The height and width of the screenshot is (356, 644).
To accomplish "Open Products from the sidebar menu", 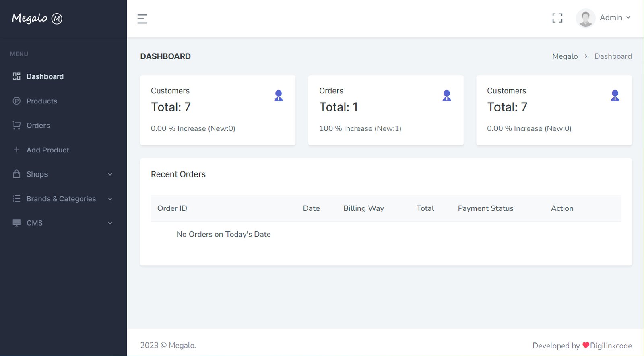I will click(41, 101).
